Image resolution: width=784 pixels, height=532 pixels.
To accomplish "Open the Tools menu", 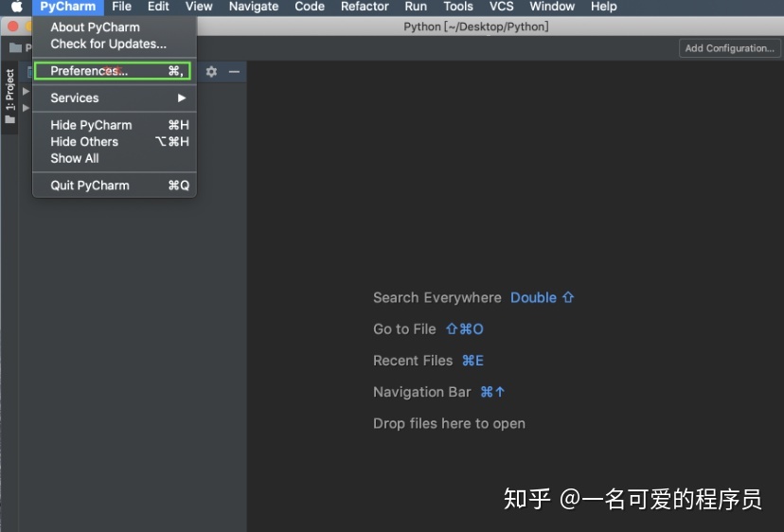I will pos(458,7).
